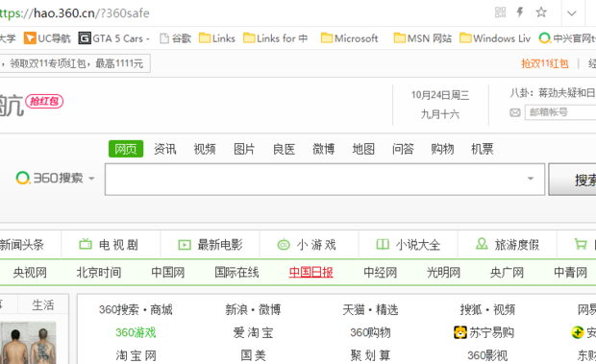The image size is (596, 364).
Task: Bookmark page with the star icon
Action: pyautogui.click(x=541, y=12)
